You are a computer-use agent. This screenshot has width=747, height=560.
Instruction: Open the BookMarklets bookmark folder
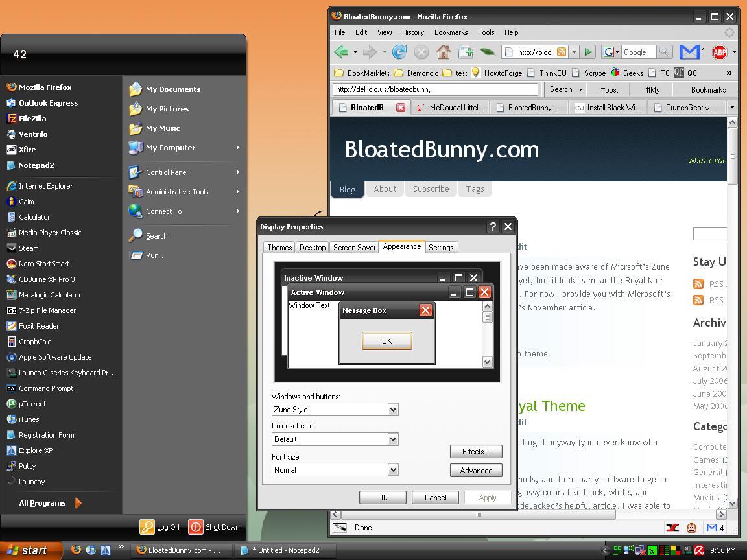pos(362,73)
